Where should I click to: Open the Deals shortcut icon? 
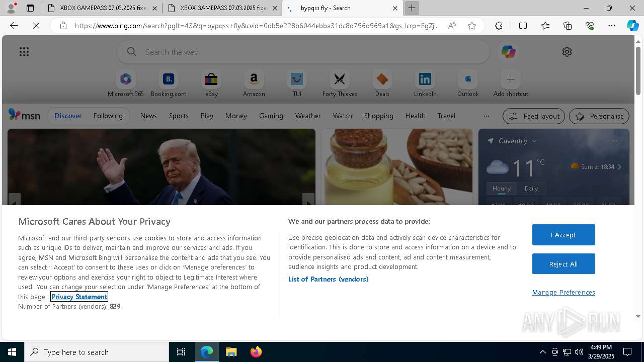tap(382, 79)
